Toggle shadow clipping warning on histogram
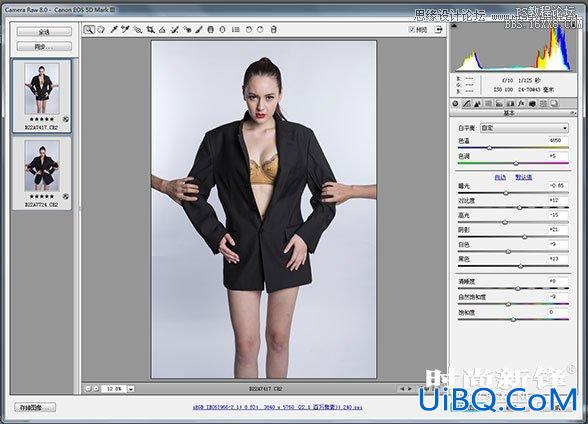The height and width of the screenshot is (424, 588). (454, 26)
